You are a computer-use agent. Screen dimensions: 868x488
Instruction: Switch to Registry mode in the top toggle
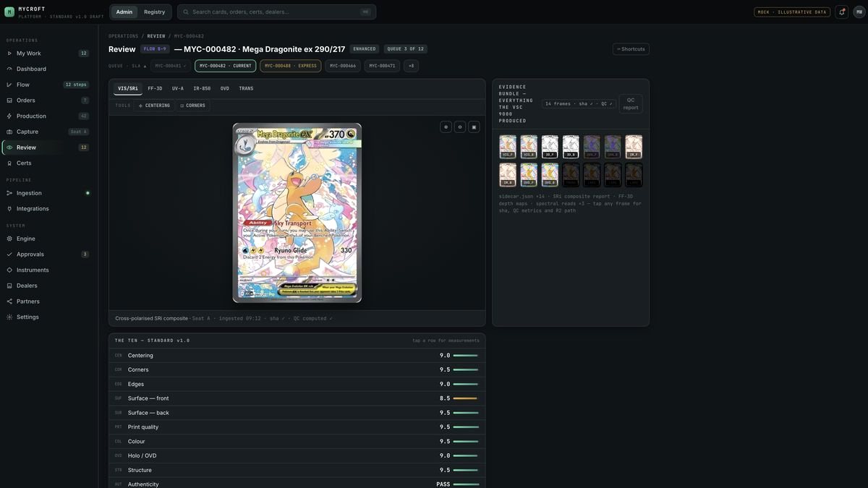point(154,12)
